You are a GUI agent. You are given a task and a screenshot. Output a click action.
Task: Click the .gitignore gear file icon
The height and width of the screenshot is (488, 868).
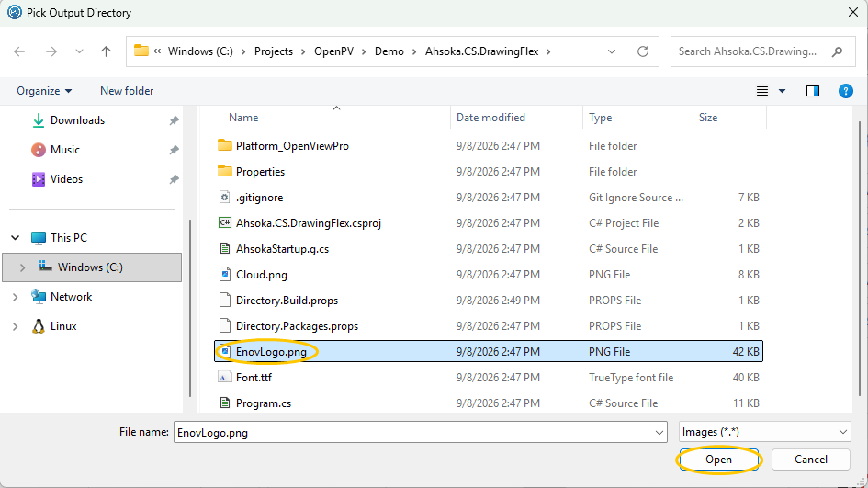tap(225, 198)
